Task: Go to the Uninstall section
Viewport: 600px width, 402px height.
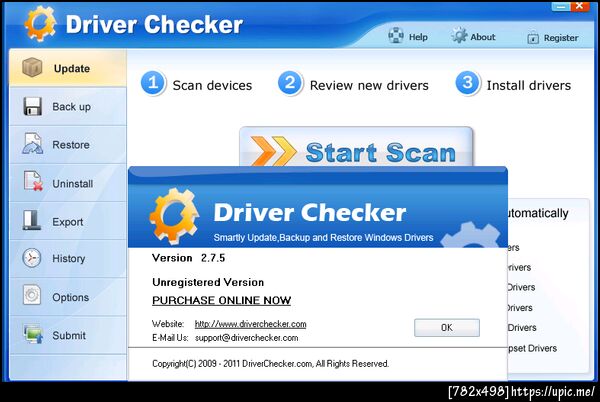Action: [x=68, y=183]
